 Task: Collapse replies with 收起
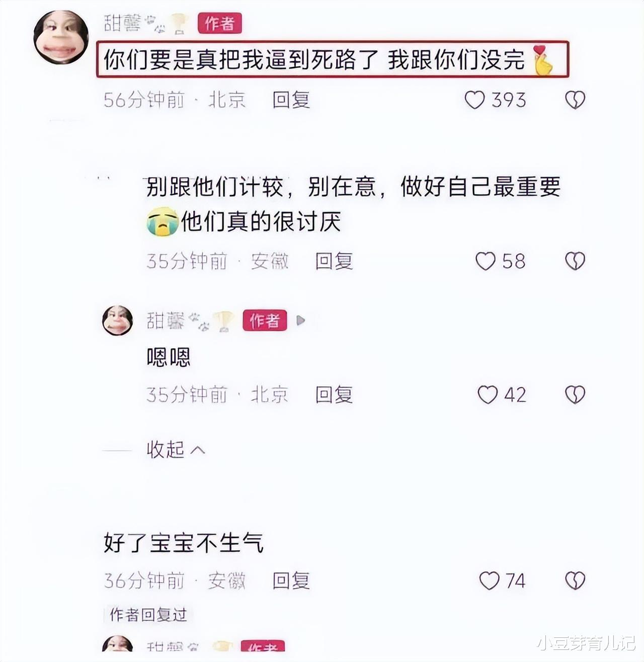[x=176, y=450]
